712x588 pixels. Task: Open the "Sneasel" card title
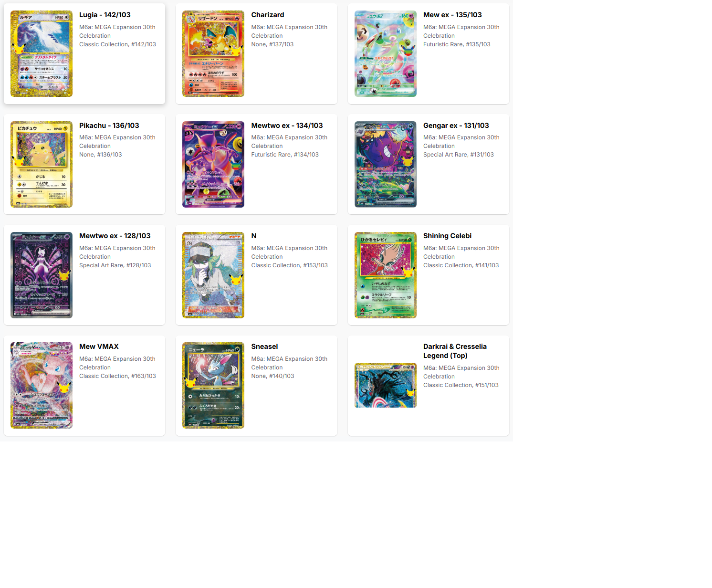click(x=265, y=346)
